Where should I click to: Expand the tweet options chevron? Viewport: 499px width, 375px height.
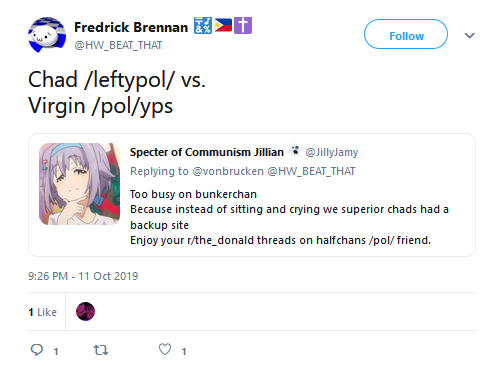pos(469,35)
